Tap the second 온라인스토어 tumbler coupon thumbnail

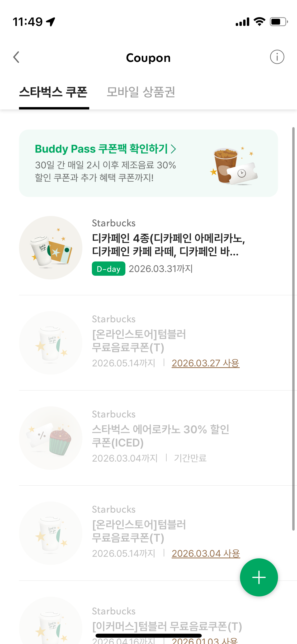tap(51, 533)
